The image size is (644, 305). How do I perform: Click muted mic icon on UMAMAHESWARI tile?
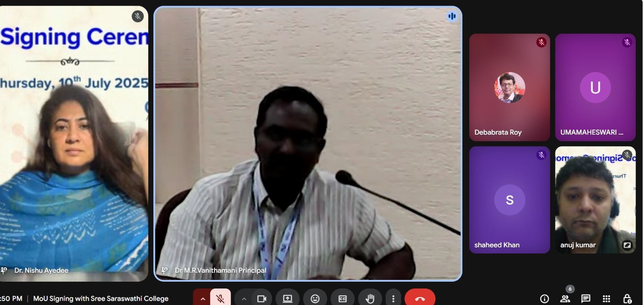[x=627, y=42]
